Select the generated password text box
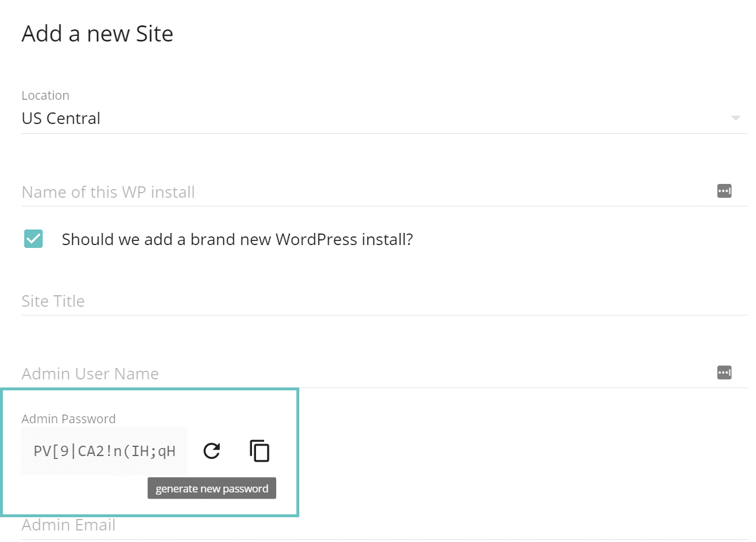The width and height of the screenshot is (756, 542). (x=104, y=451)
